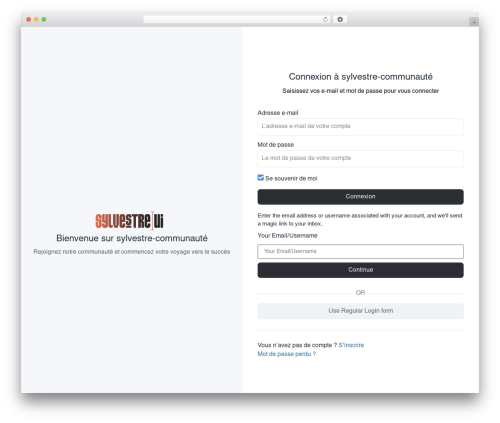Click the Connexion à sylvestre-communauté heading

[x=360, y=77]
